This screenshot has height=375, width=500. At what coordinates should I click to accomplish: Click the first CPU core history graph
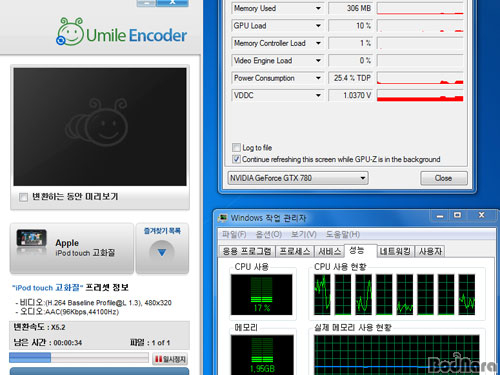pos(322,295)
